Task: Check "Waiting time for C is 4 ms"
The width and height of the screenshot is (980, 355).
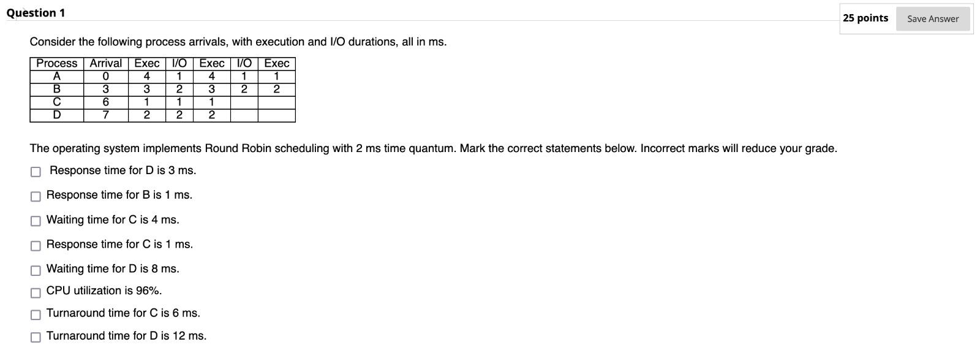Action: click(35, 219)
